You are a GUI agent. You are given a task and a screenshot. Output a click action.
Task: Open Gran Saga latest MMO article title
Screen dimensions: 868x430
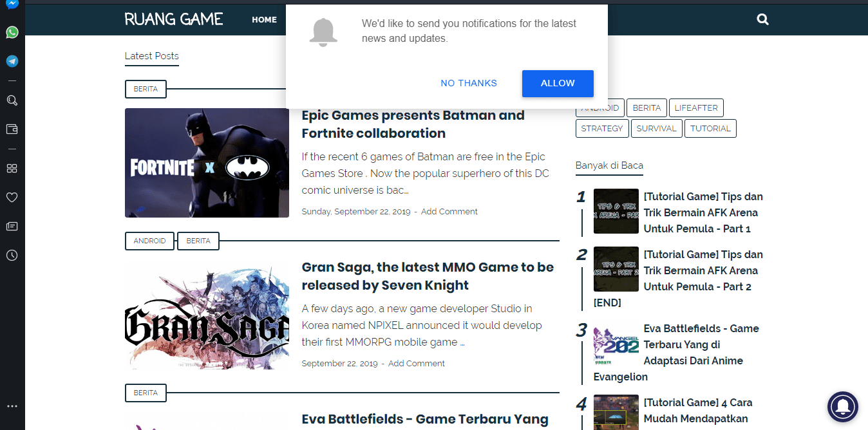point(428,276)
